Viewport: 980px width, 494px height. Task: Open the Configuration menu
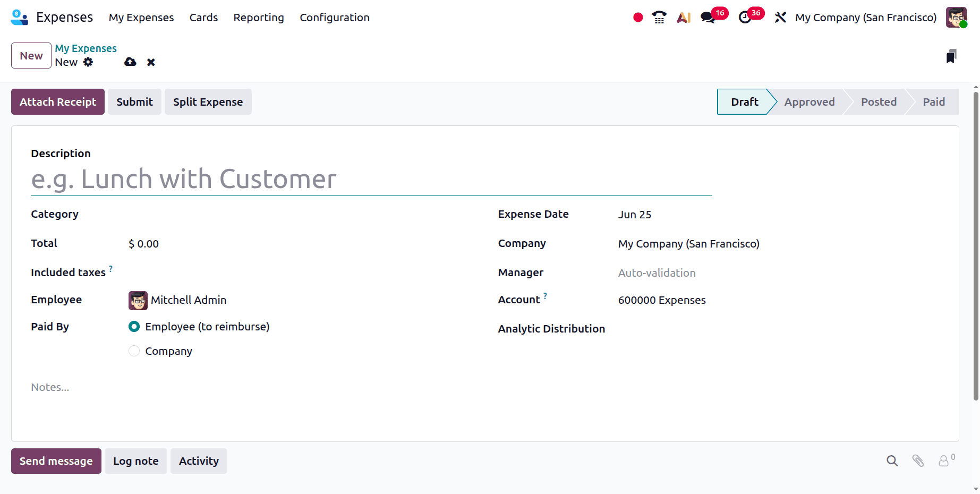pyautogui.click(x=335, y=18)
